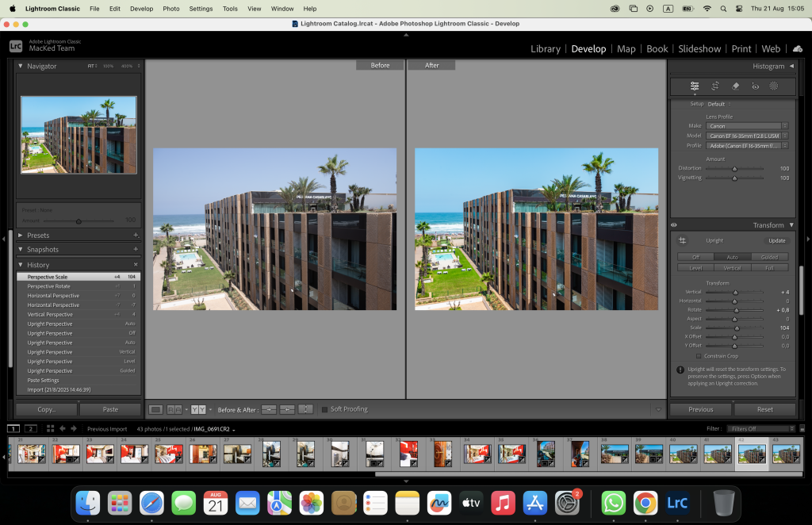The width and height of the screenshot is (812, 525).
Task: Open the Settings menu
Action: pyautogui.click(x=201, y=9)
